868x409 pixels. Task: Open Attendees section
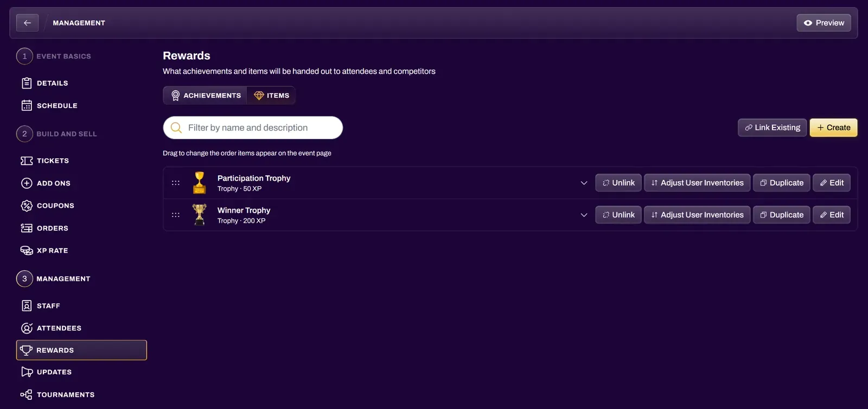click(52, 328)
